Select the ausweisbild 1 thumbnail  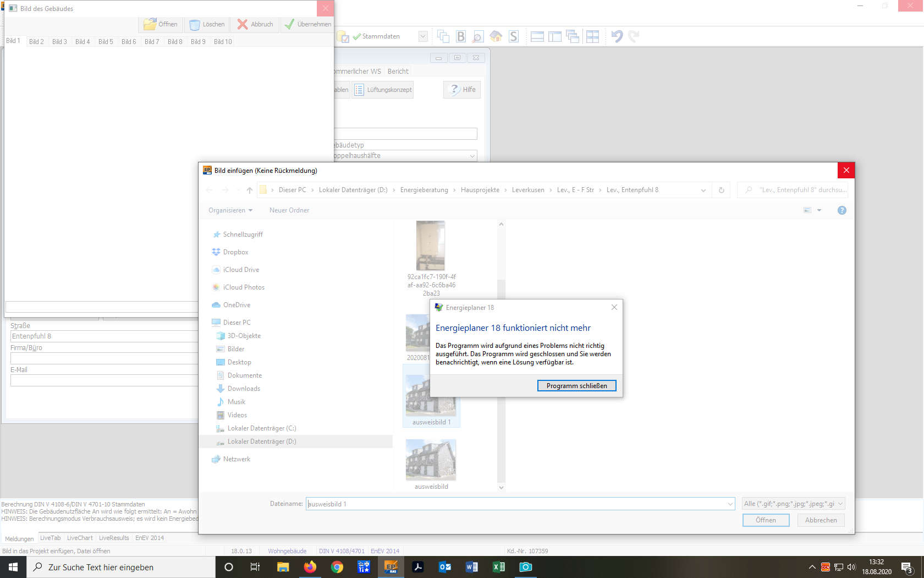point(431,399)
